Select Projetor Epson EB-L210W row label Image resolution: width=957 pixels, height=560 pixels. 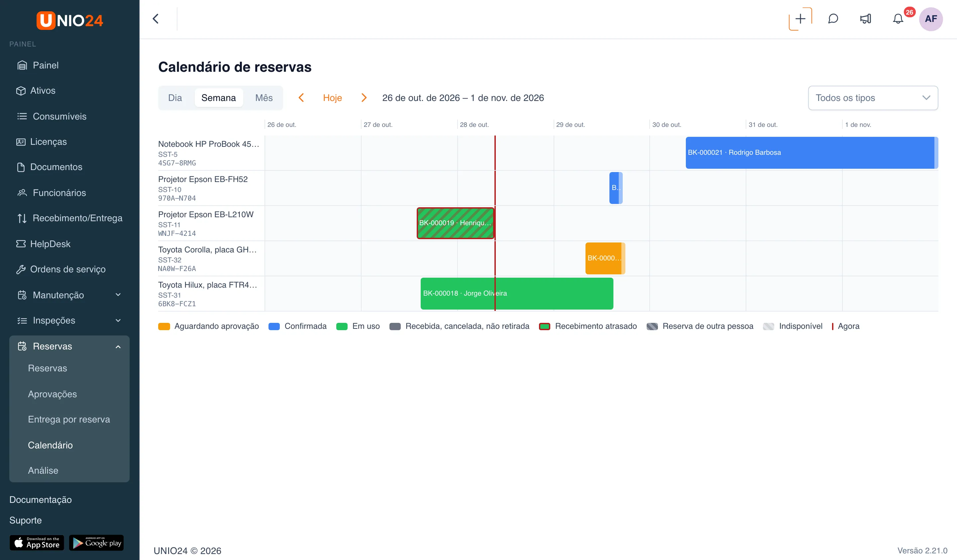coord(206,215)
